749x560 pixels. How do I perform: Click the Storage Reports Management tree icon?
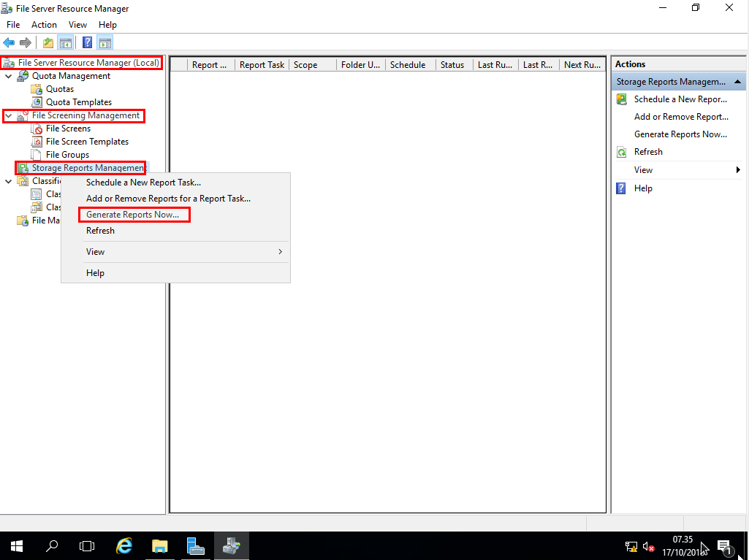click(23, 168)
